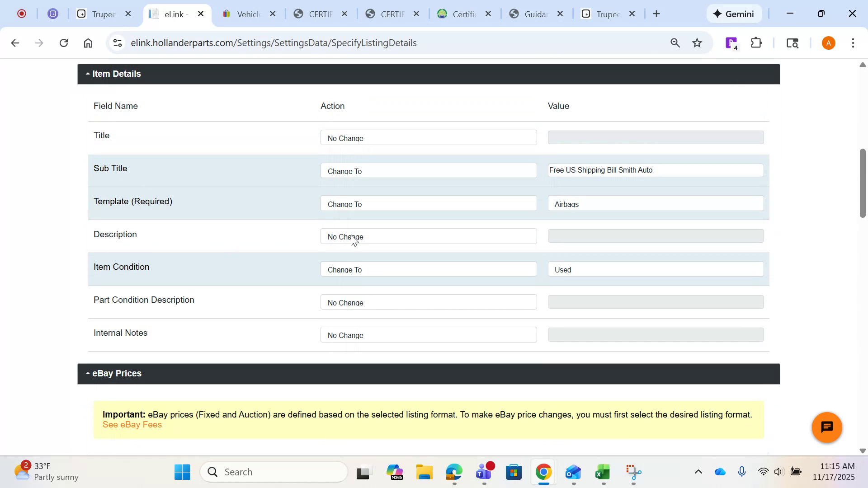The image size is (868, 488).
Task: Open the Title action dropdown set to No Change
Action: (428, 138)
